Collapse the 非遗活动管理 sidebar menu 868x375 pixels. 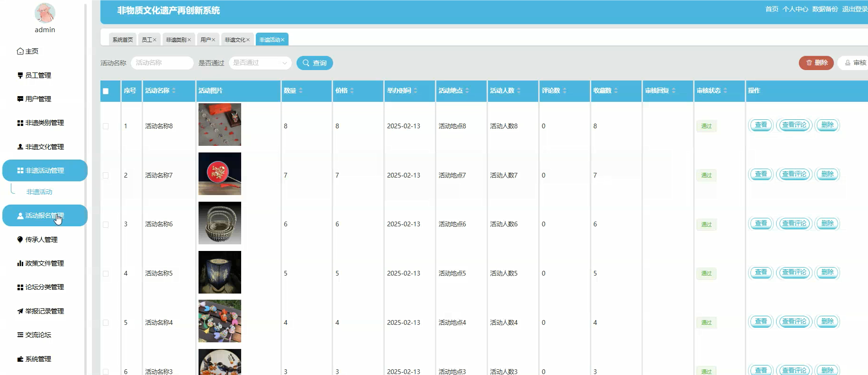point(45,170)
